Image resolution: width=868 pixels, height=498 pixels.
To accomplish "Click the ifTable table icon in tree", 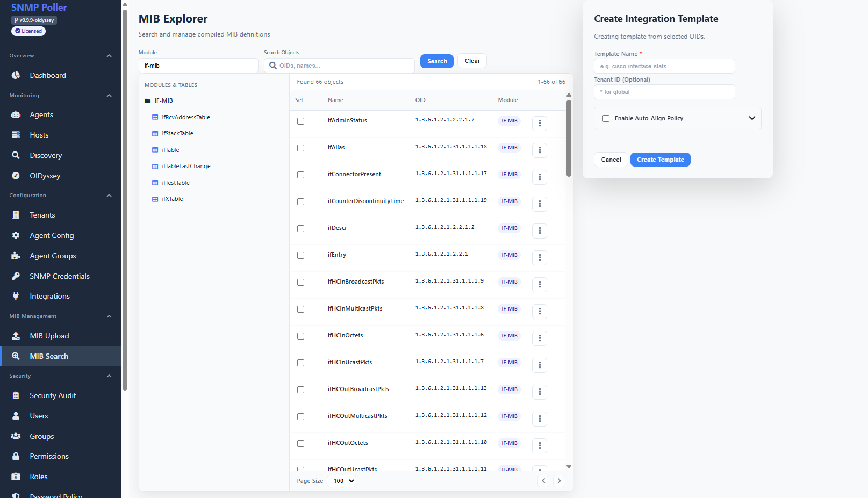I will tap(155, 150).
